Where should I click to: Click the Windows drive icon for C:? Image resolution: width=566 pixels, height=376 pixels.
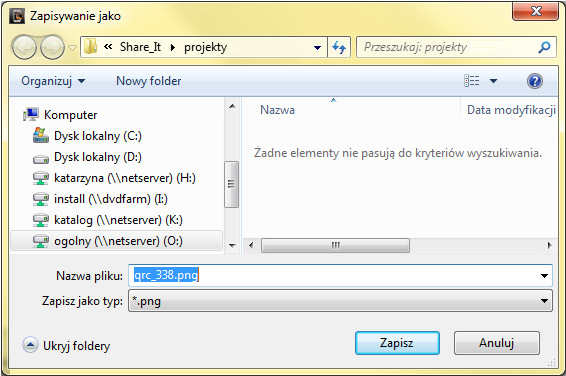click(x=40, y=135)
